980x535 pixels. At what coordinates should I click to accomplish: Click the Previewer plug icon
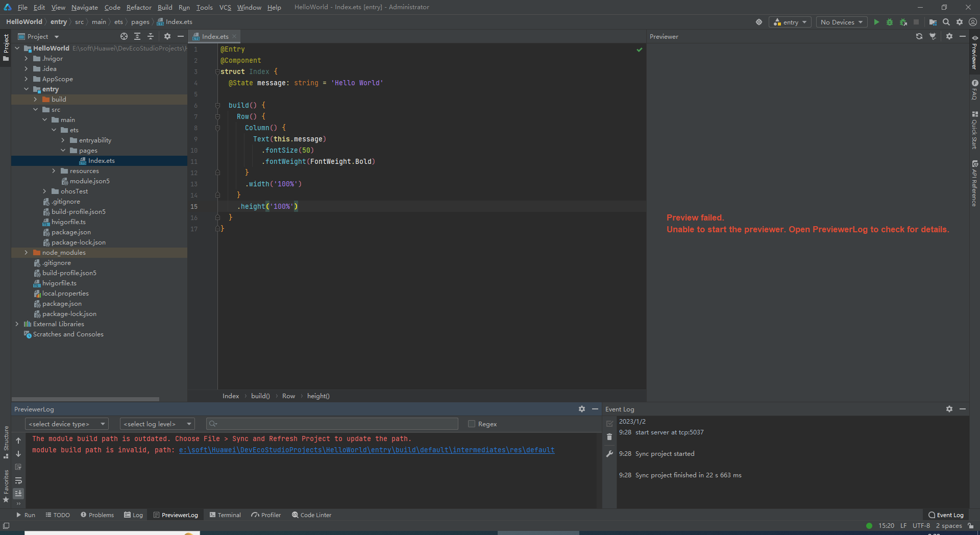pyautogui.click(x=933, y=36)
